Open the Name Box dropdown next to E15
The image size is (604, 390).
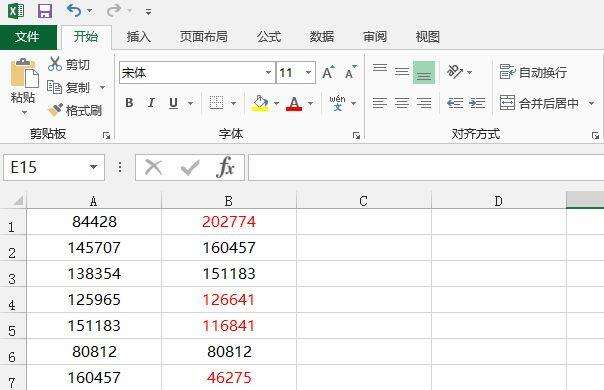tap(93, 167)
